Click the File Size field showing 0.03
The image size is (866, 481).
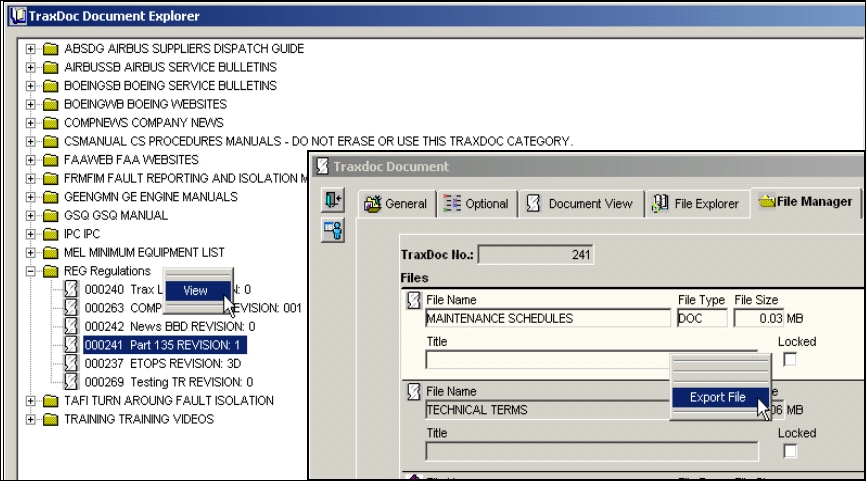(x=759, y=318)
